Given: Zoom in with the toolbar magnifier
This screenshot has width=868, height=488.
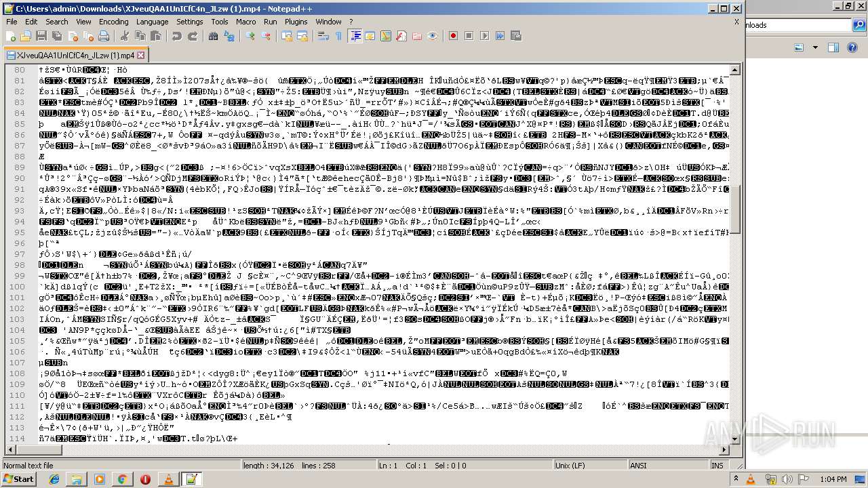Looking at the screenshot, I should tap(250, 36).
